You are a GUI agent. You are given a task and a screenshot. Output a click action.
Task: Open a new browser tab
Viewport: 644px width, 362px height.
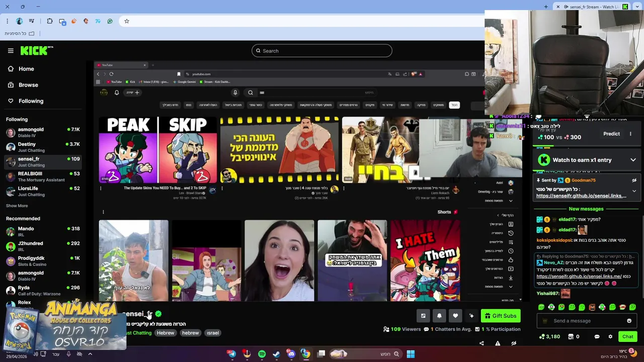tap(546, 7)
